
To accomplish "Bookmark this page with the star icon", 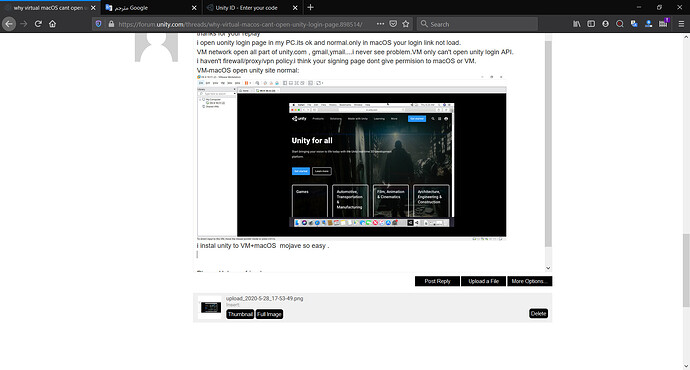I will (406, 24).
